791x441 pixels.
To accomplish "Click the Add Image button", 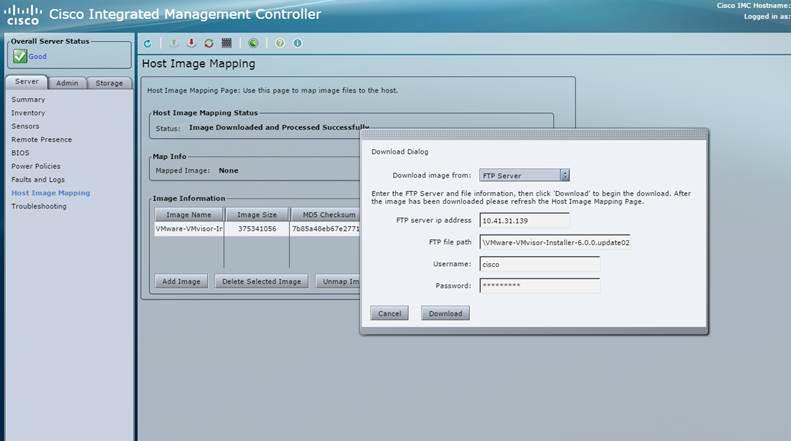I will click(181, 282).
